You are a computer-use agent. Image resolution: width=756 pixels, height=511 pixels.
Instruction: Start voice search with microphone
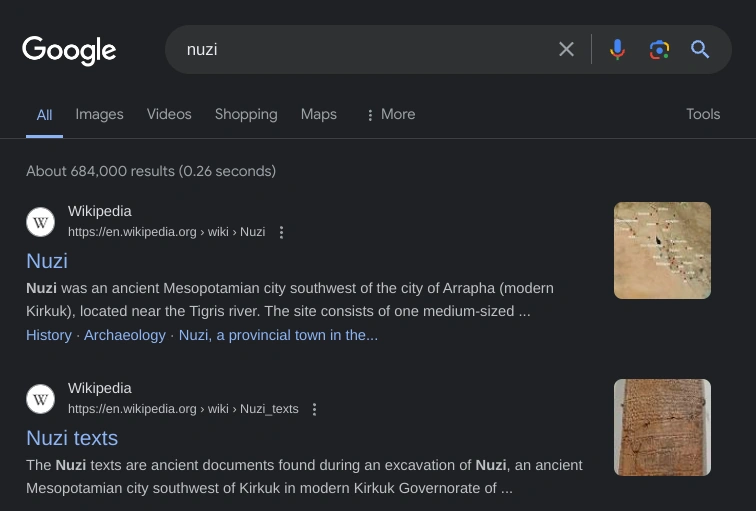point(618,49)
